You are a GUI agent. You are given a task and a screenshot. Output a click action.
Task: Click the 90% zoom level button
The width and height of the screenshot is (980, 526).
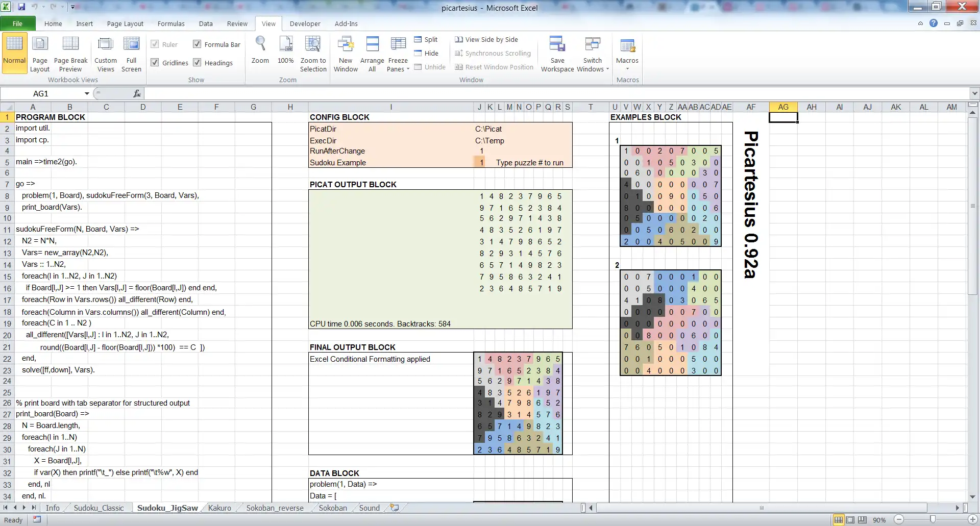(x=879, y=520)
